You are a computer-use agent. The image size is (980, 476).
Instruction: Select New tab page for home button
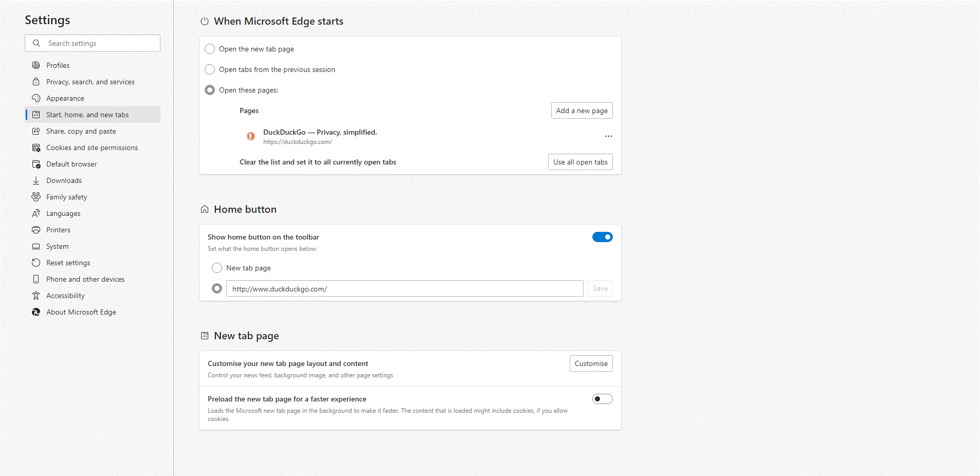tap(217, 268)
